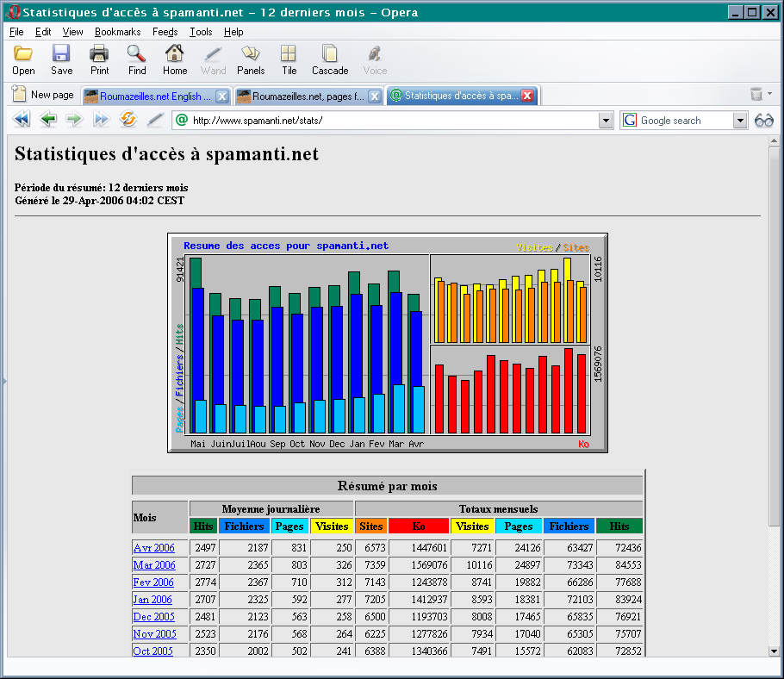This screenshot has height=679, width=784.
Task: Open the search engine dropdown arrow
Action: (x=740, y=121)
